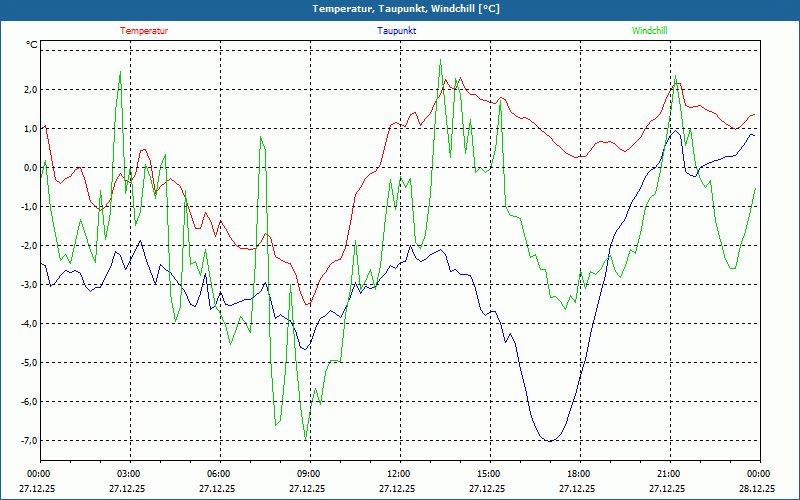The image size is (800, 500).
Task: Click the green Windchill legend label
Action: pos(649,31)
